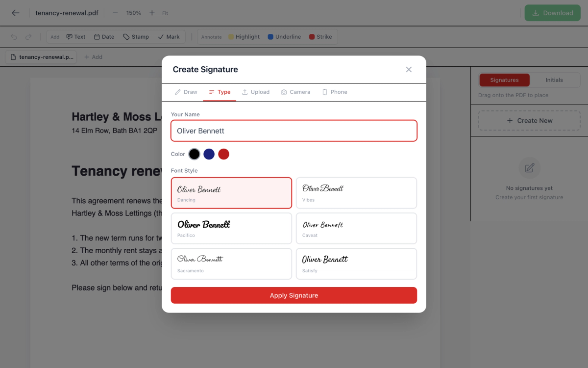Close the Create Signature dialog
Image resolution: width=588 pixels, height=368 pixels.
coord(409,70)
